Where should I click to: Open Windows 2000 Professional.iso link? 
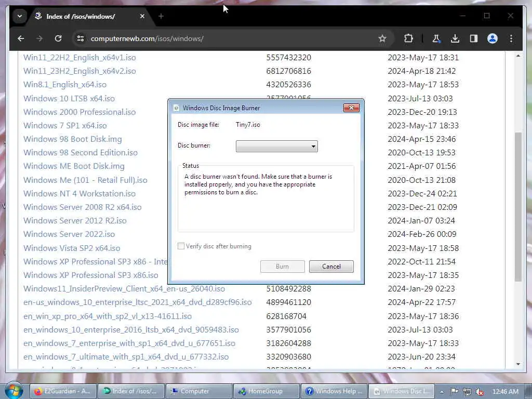(79, 112)
